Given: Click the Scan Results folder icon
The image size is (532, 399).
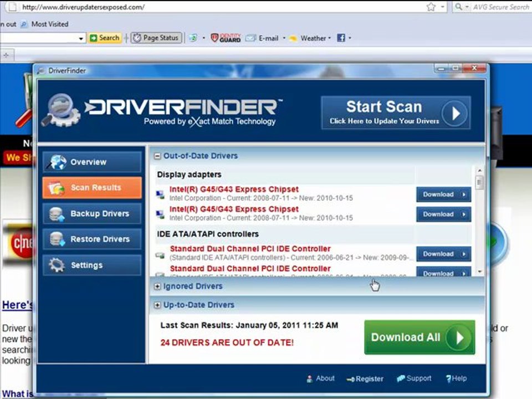Looking at the screenshot, I should pyautogui.click(x=57, y=188).
